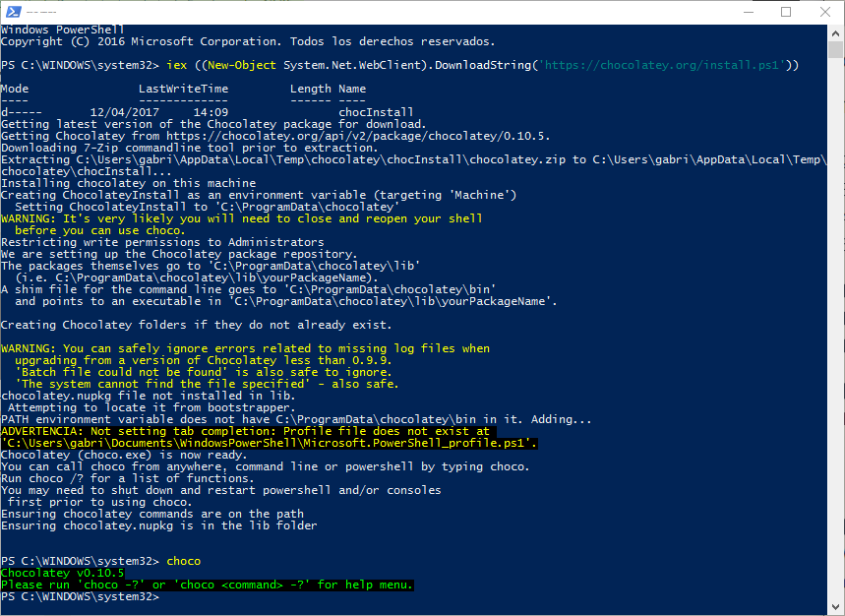The image size is (845, 616).
Task: Click the 'LastWriteTime' column header
Action: pos(183,89)
